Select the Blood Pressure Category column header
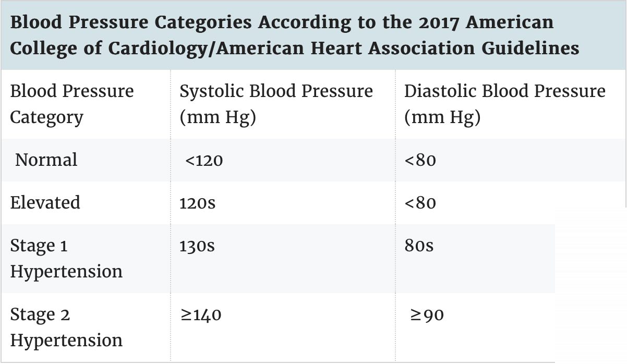The height and width of the screenshot is (364, 627). 72,104
